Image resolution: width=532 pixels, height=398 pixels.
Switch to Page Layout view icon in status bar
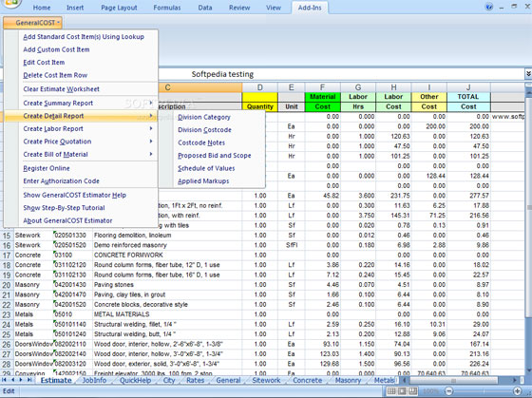point(402,390)
